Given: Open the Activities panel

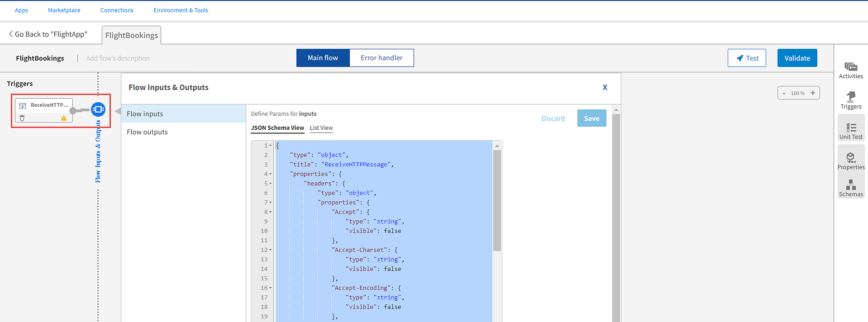Looking at the screenshot, I should pyautogui.click(x=850, y=70).
